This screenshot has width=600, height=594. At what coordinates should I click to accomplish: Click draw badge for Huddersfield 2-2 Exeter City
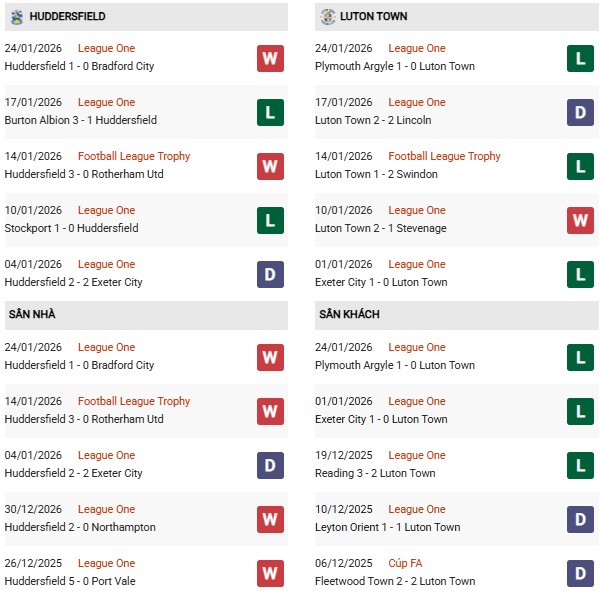point(270,274)
